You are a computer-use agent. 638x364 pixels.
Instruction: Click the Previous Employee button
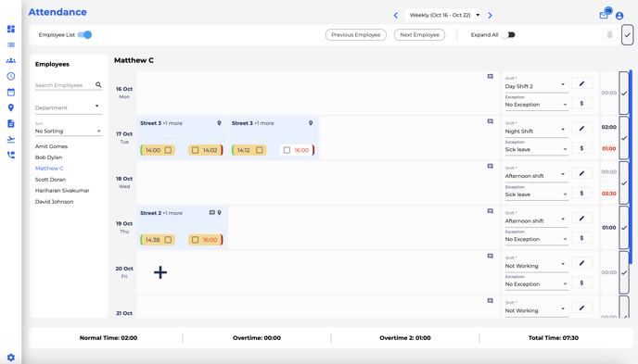pyautogui.click(x=355, y=35)
